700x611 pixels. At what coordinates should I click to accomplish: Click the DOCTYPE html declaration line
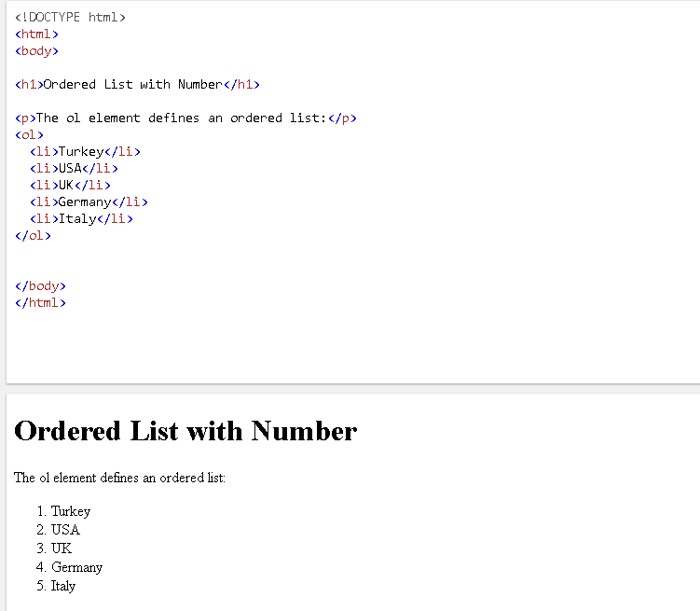70,18
